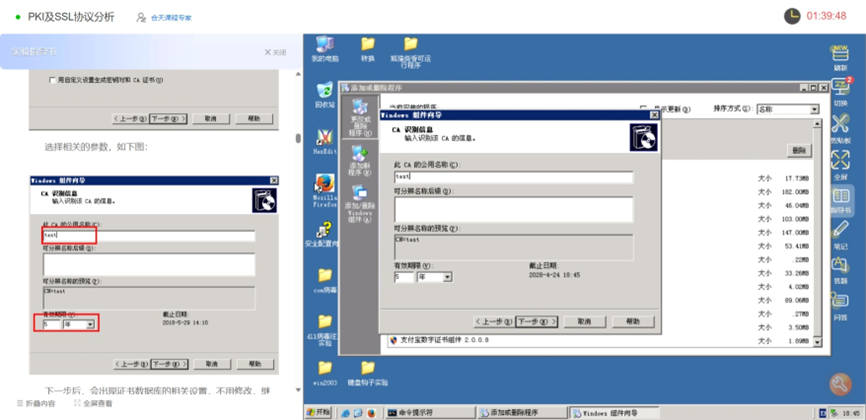The image size is (866, 420).
Task: Select the 安全配置向导 desktop icon
Action: pyautogui.click(x=323, y=234)
